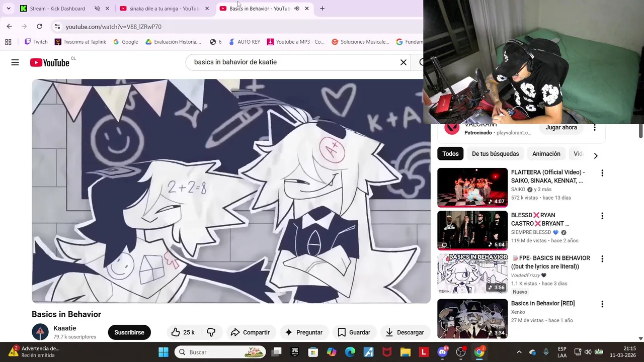The width and height of the screenshot is (644, 362).
Task: Open options for FPE- BASICS IN BEHAVIOR video
Action: pos(602,258)
